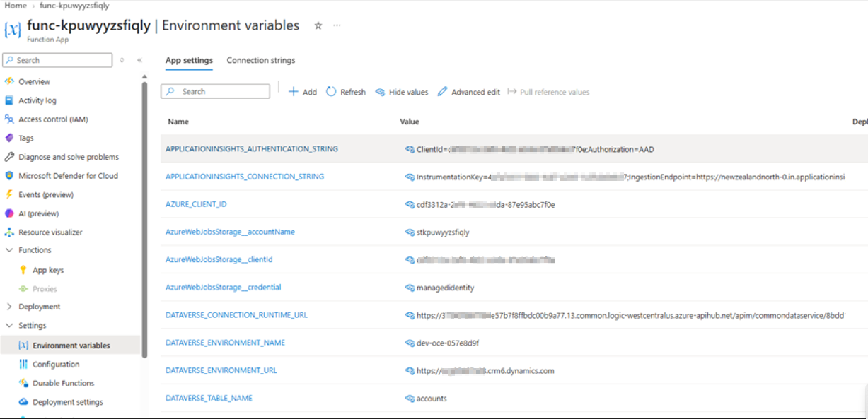This screenshot has height=419, width=868.
Task: Open APPLICATIONINSIGHTS_CONNECTION_STRING setting
Action: click(x=245, y=177)
